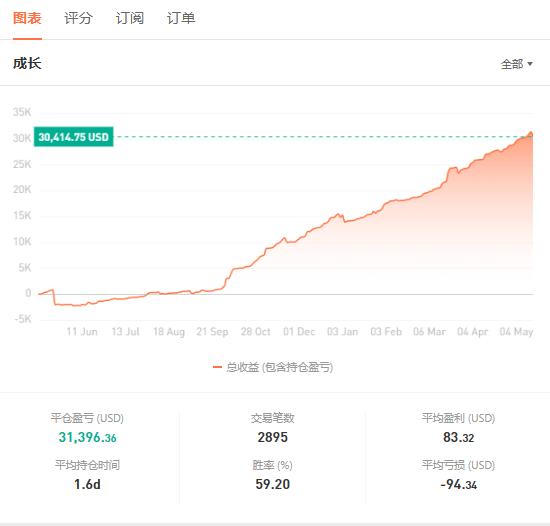Switch to the 图表 tab
This screenshot has height=526, width=550.
(27, 18)
